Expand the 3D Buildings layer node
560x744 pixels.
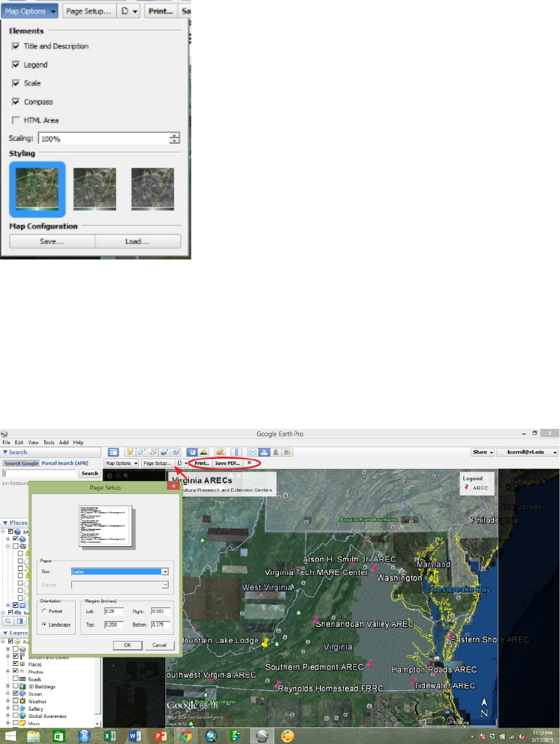click(8, 687)
